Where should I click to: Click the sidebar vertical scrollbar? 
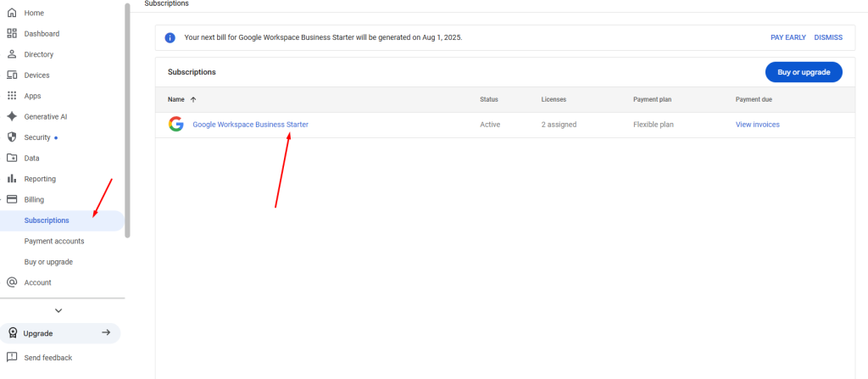[127, 120]
